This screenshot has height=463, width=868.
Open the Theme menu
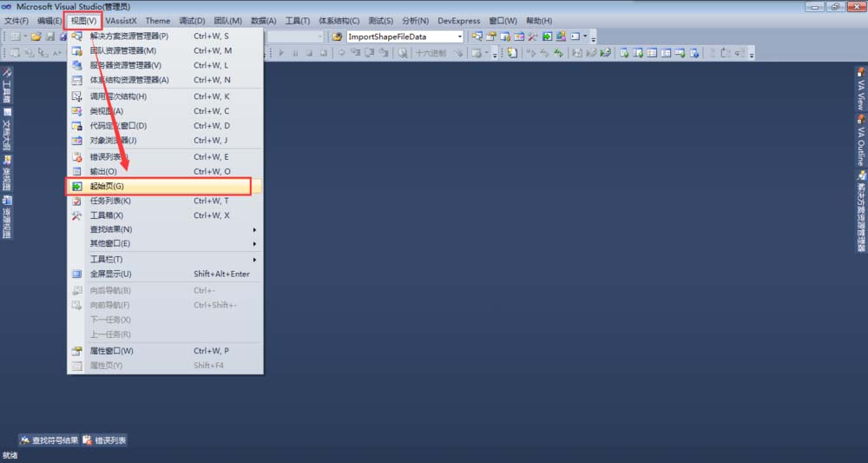[x=158, y=21]
